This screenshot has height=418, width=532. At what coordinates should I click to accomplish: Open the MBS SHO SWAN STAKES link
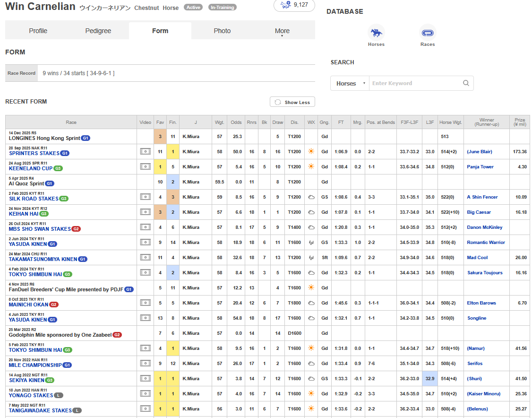(x=40, y=229)
